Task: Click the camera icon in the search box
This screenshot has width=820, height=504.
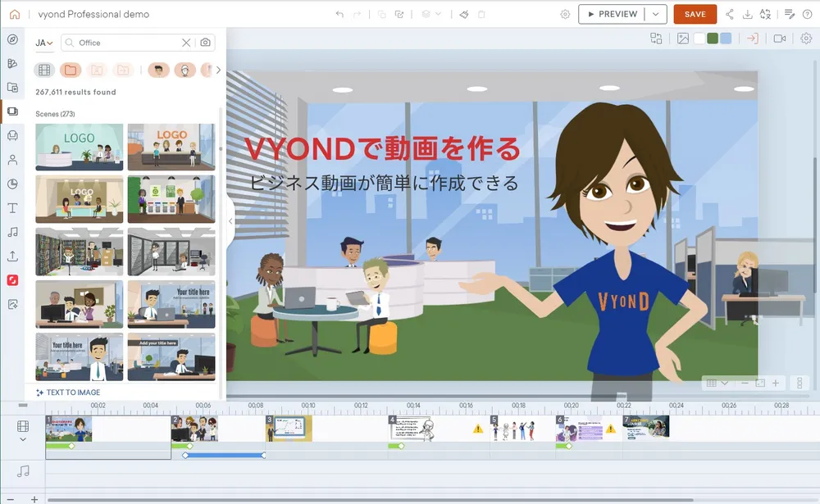Action: [205, 43]
